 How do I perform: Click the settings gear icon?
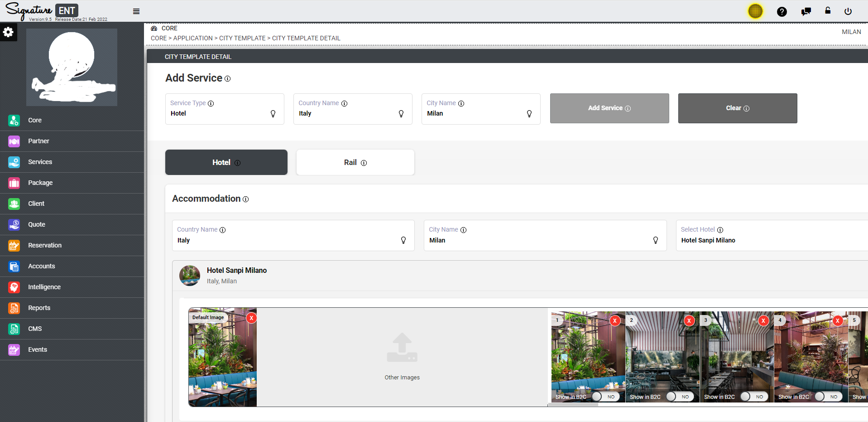[9, 32]
